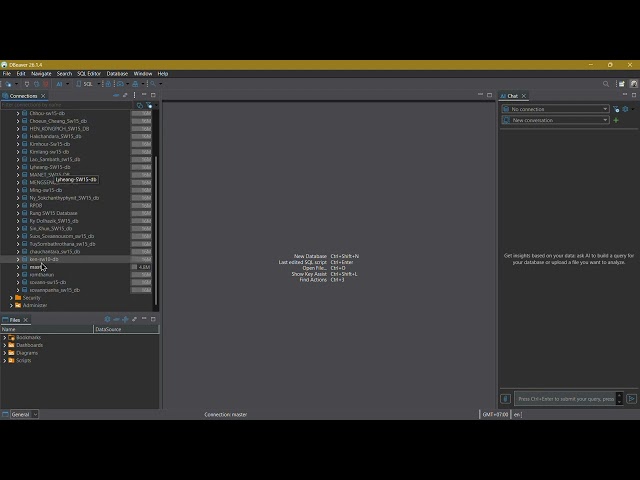Open the SQL button dropdown arrow

click(99, 84)
